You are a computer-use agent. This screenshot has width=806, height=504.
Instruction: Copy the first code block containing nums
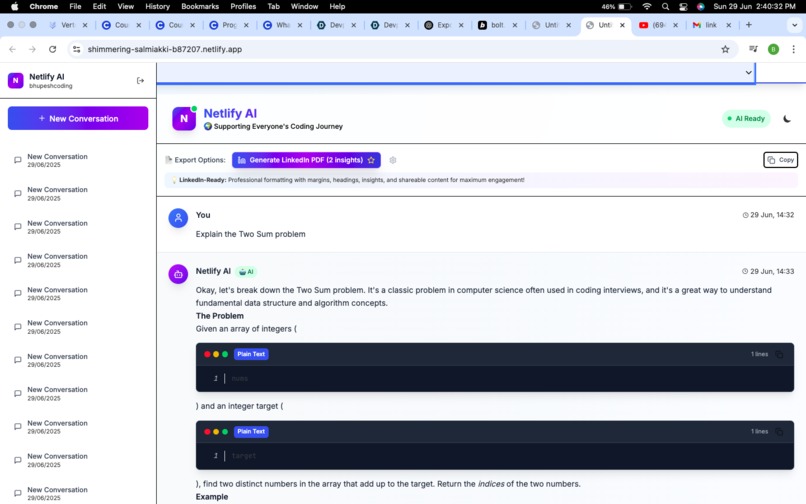779,354
